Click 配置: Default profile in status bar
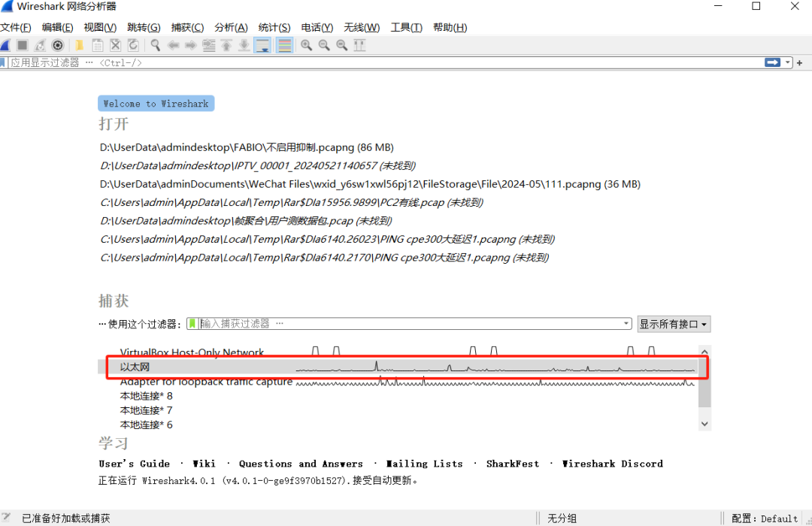The image size is (812, 526). click(765, 518)
